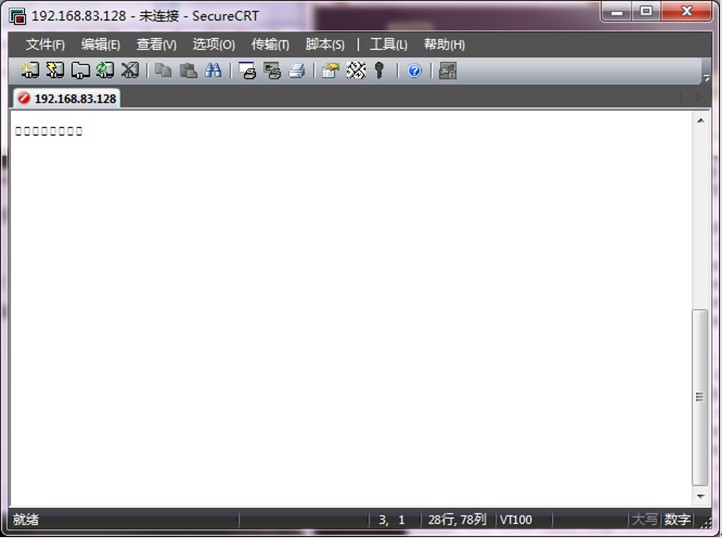722x538 pixels.
Task: Click the 数字 num lock indicator
Action: (677, 520)
